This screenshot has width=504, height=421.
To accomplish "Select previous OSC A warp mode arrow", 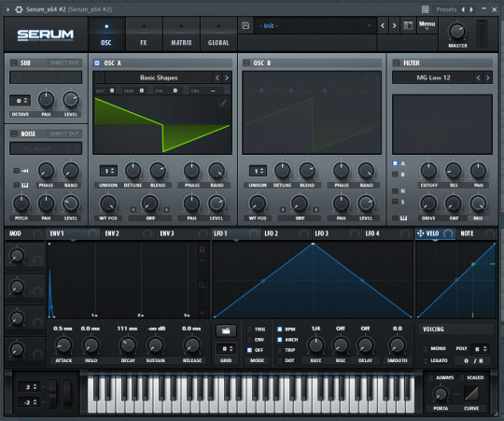I will pyautogui.click(x=133, y=209).
